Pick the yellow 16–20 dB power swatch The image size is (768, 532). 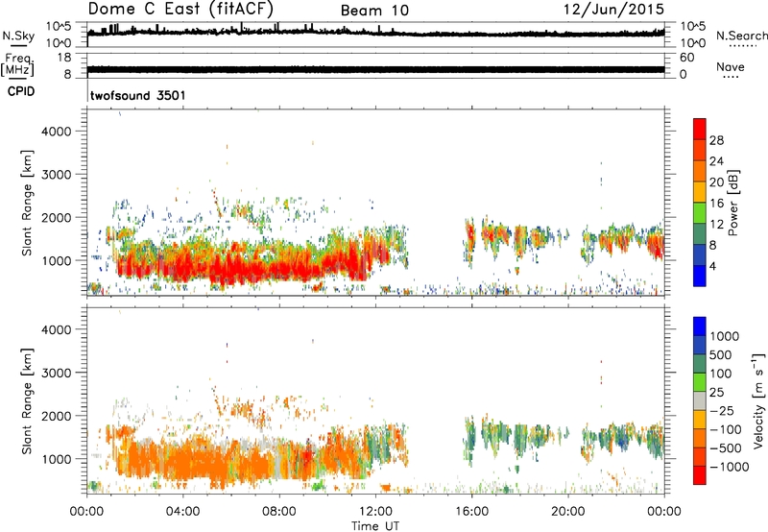pos(700,192)
